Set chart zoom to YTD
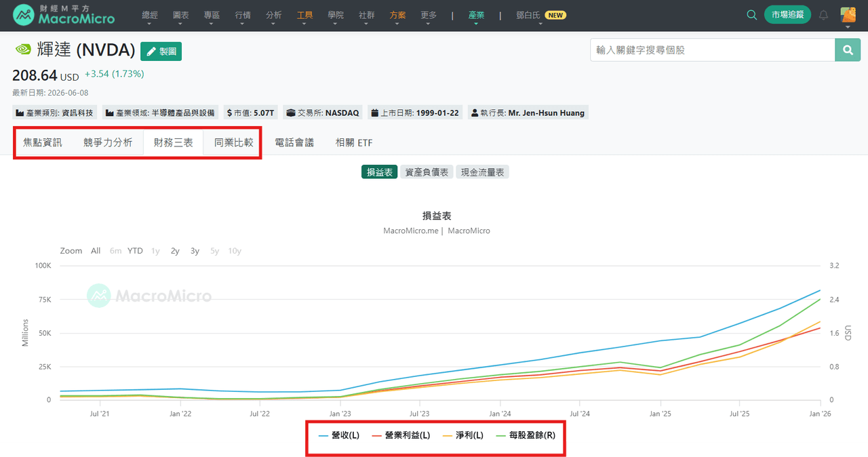The image size is (868, 457). [136, 251]
